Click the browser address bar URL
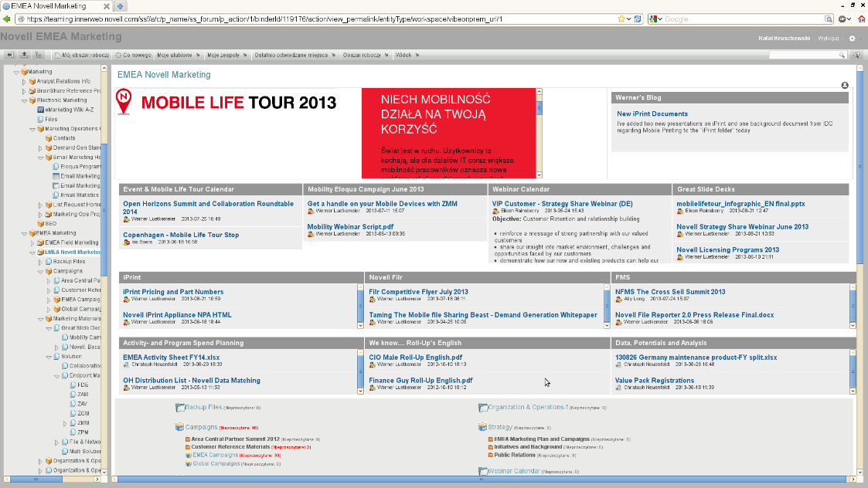This screenshot has height=488, width=868. pos(264,19)
